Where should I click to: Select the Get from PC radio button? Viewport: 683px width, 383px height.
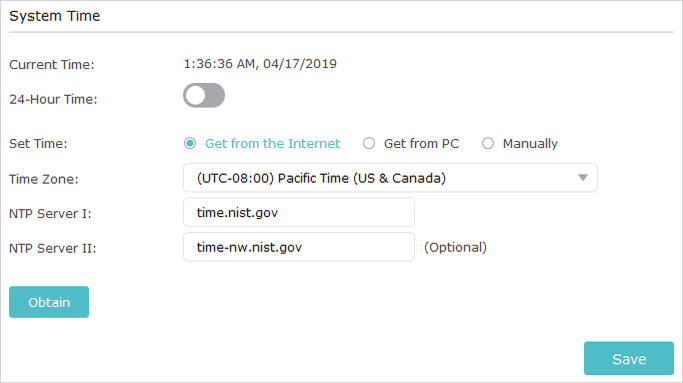click(369, 143)
